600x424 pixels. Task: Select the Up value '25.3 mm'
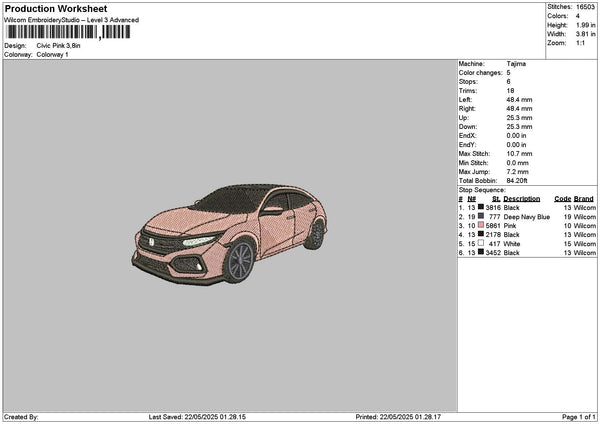tap(519, 118)
